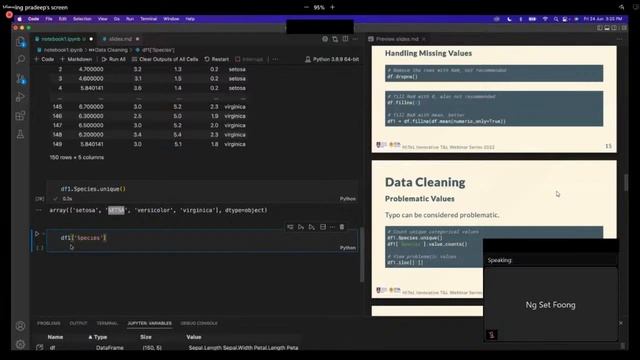
Task: Add a new Code cell
Action: coord(44,59)
